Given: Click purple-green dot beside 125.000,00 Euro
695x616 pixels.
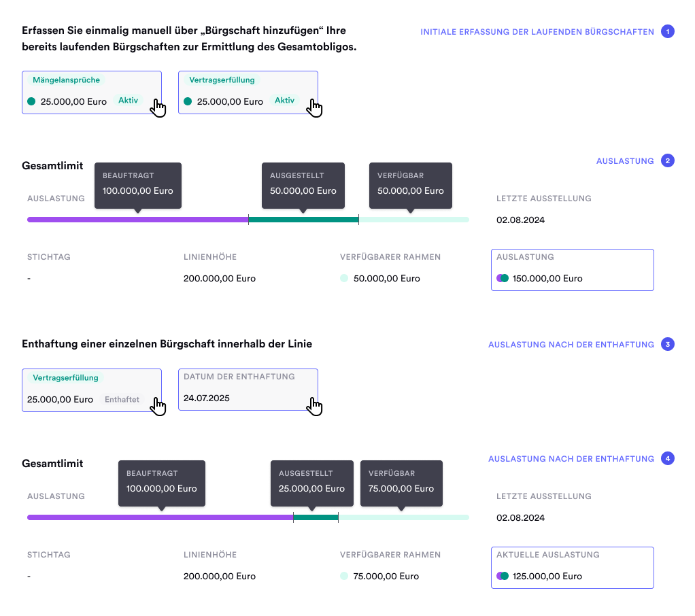Looking at the screenshot, I should point(503,576).
